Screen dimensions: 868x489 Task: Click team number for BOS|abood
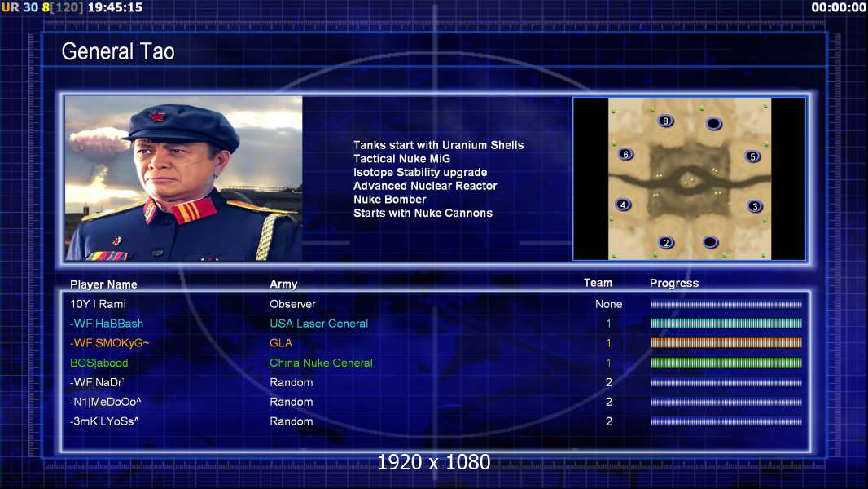(608, 363)
